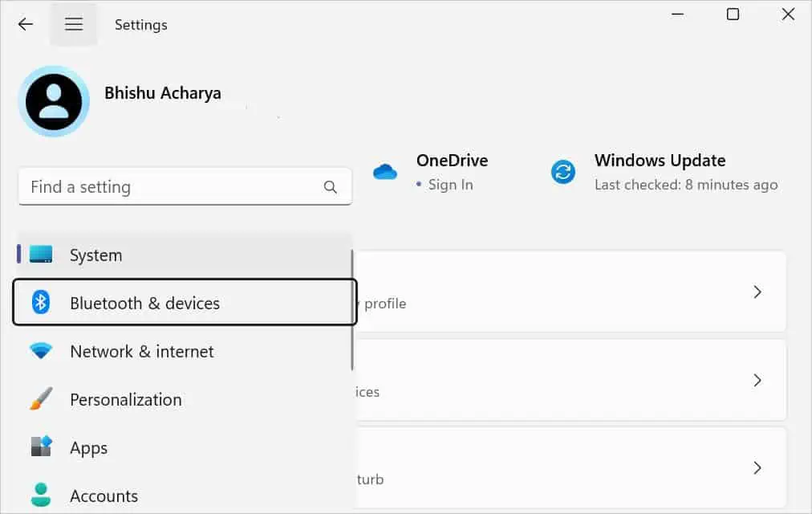Open the System settings category

[x=95, y=255]
